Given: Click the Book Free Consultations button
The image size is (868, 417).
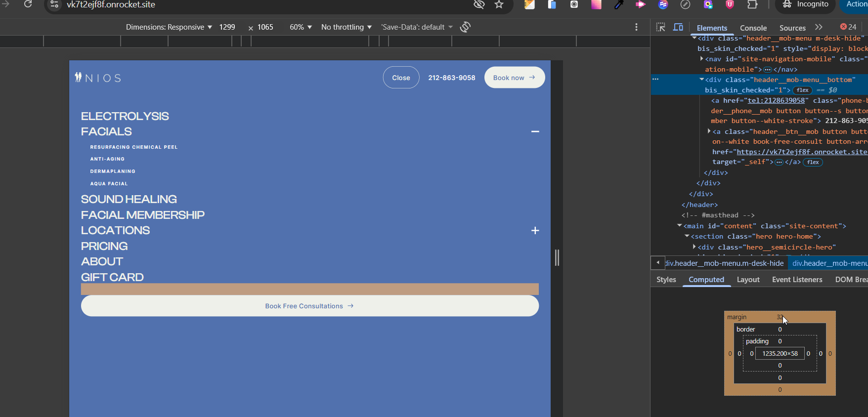Looking at the screenshot, I should pyautogui.click(x=310, y=306).
